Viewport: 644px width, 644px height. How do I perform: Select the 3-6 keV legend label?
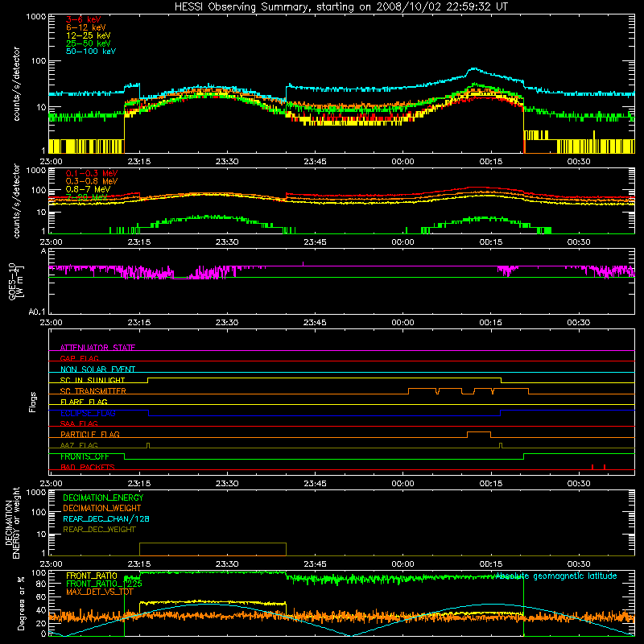(84, 19)
